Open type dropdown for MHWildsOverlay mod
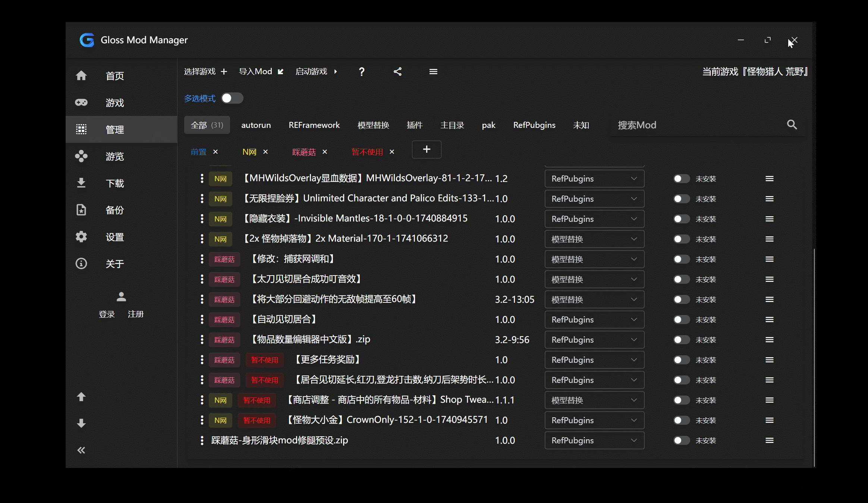The width and height of the screenshot is (868, 503). click(x=594, y=179)
